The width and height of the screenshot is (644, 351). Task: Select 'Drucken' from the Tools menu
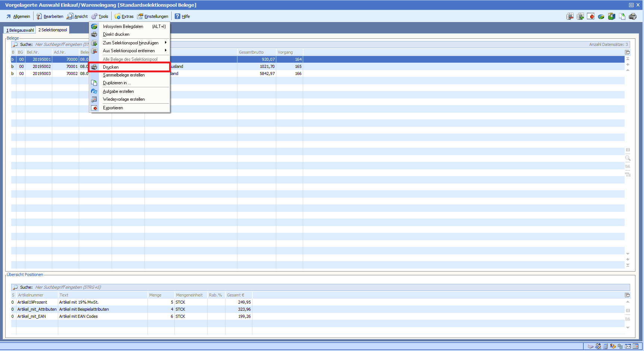(111, 67)
